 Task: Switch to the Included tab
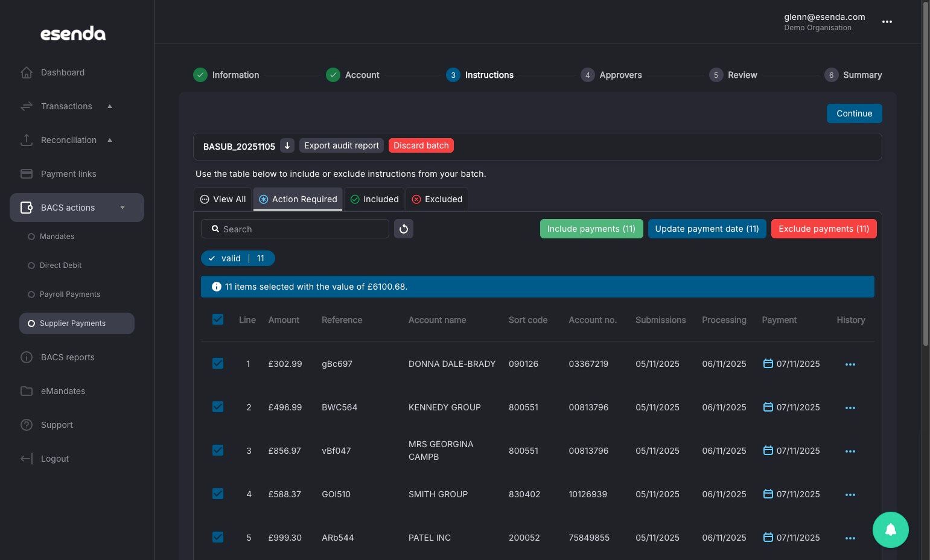tap(374, 199)
